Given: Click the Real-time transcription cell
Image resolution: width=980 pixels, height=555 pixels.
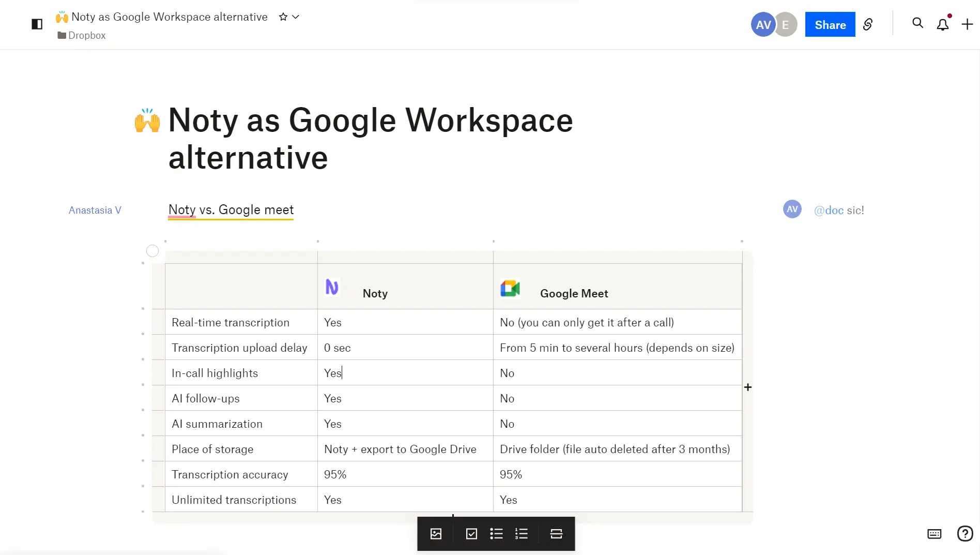Looking at the screenshot, I should click(x=241, y=322).
